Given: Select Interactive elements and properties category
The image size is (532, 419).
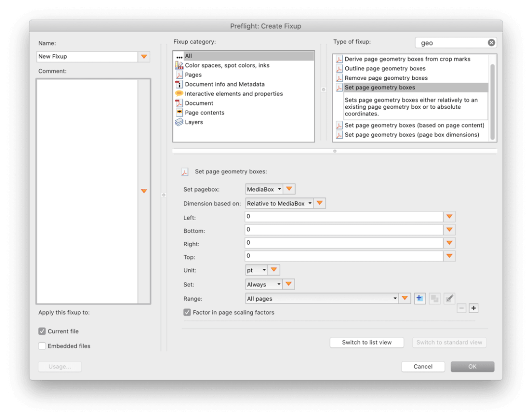Looking at the screenshot, I should [x=244, y=94].
